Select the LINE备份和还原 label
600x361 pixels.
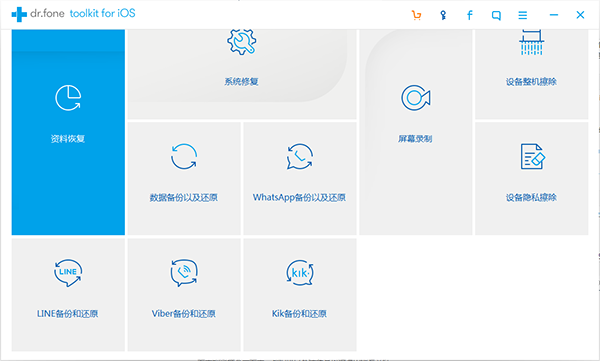(68, 314)
